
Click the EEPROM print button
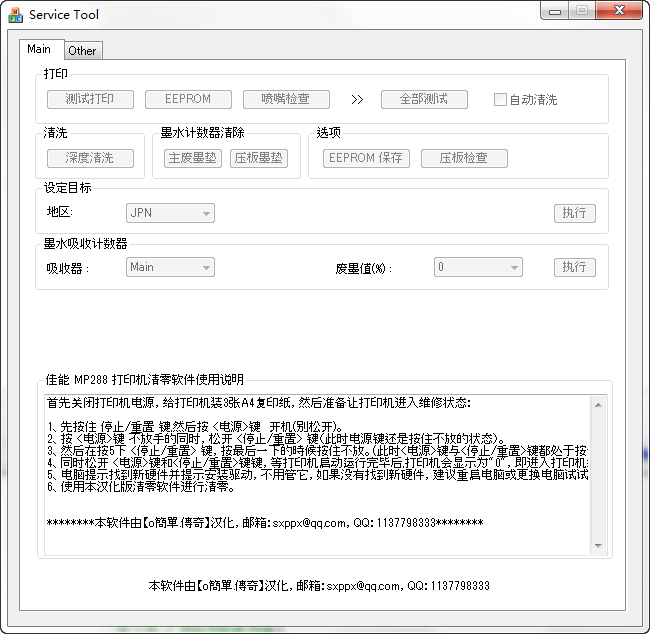pos(188,99)
